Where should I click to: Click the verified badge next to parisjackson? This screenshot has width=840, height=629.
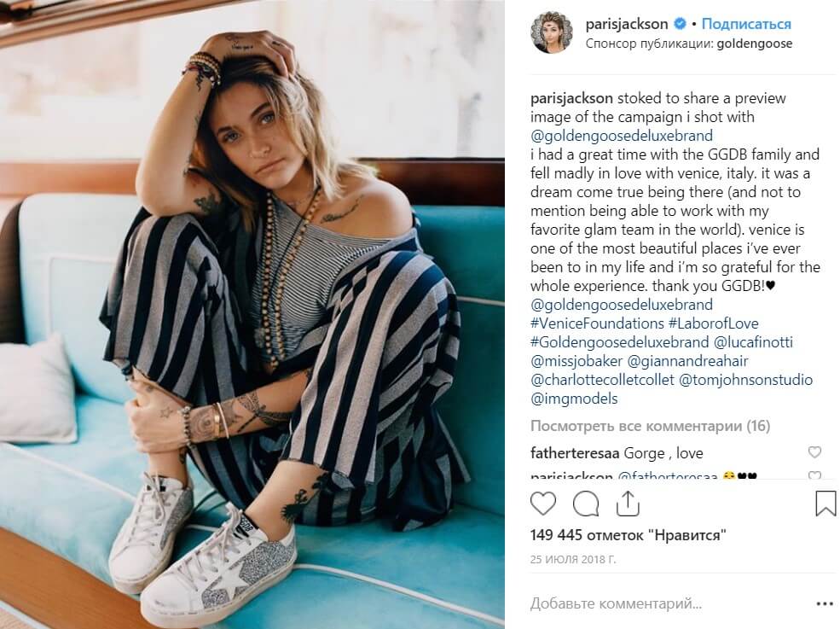click(x=680, y=24)
